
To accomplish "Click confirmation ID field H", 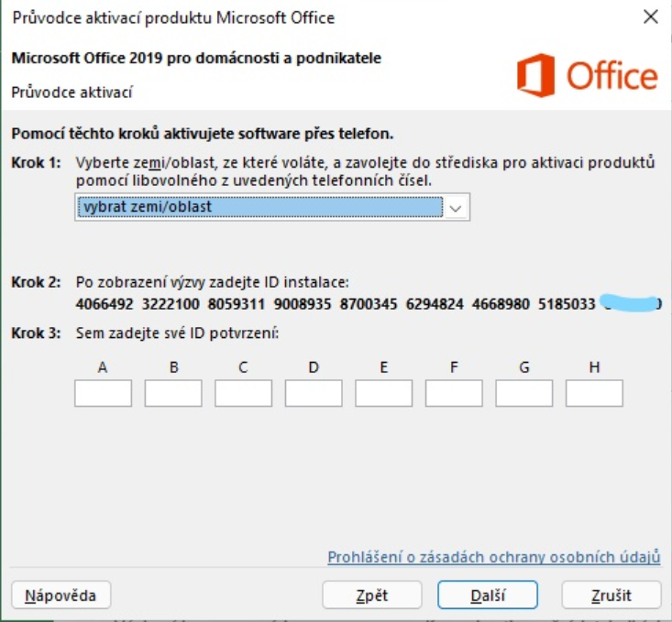I will click(x=594, y=393).
